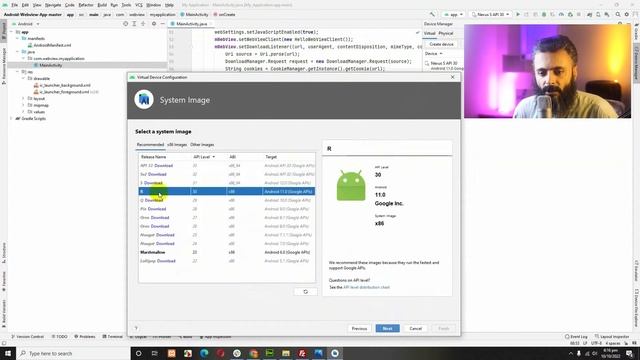
Task: Collapse the app module tree node
Action: point(12,32)
